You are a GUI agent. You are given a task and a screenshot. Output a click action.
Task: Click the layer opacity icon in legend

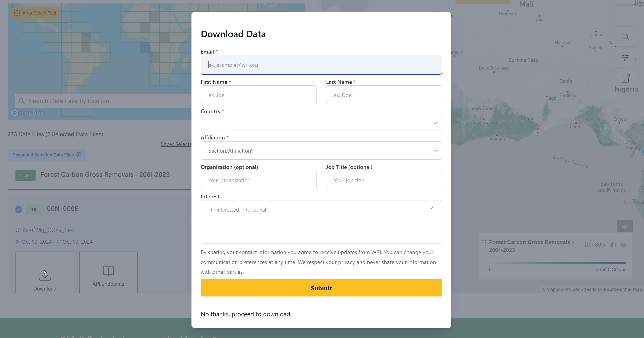pyautogui.click(x=613, y=245)
